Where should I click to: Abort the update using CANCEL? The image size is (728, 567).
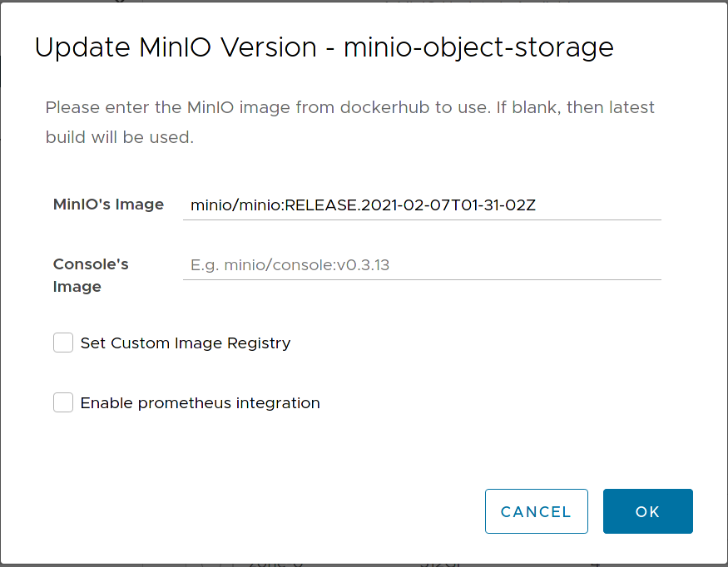click(x=536, y=510)
